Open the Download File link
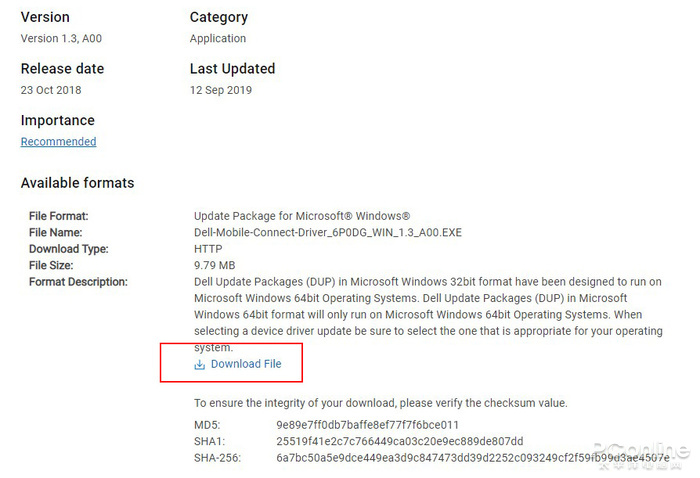The image size is (700, 478). tap(246, 364)
